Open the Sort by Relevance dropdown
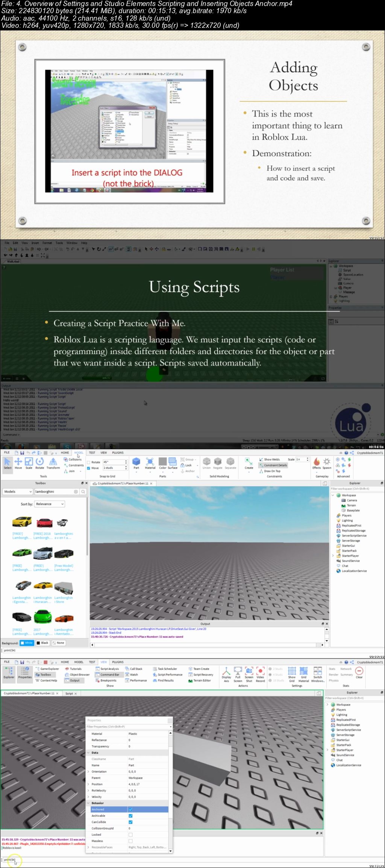Viewport: 385px width, 868px height. tap(50, 504)
